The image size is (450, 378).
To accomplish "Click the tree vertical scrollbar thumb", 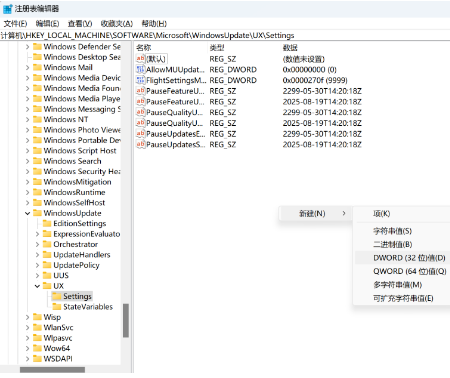I will (126, 320).
